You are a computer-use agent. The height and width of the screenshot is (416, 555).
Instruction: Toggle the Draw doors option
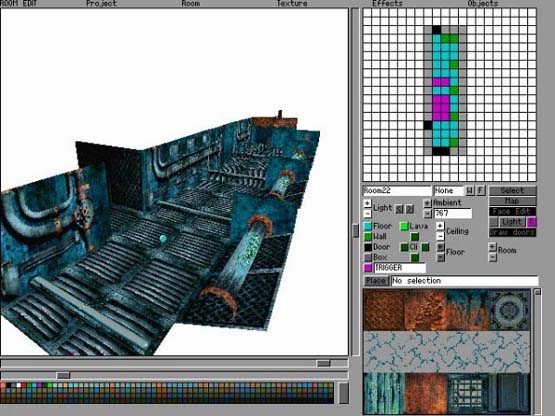point(512,232)
